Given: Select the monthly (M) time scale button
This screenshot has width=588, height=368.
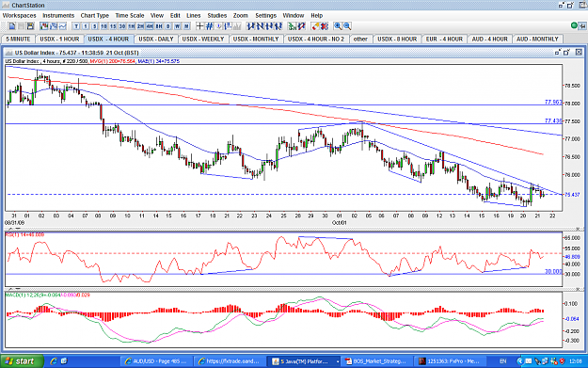Looking at the screenshot, I should [x=186, y=26].
